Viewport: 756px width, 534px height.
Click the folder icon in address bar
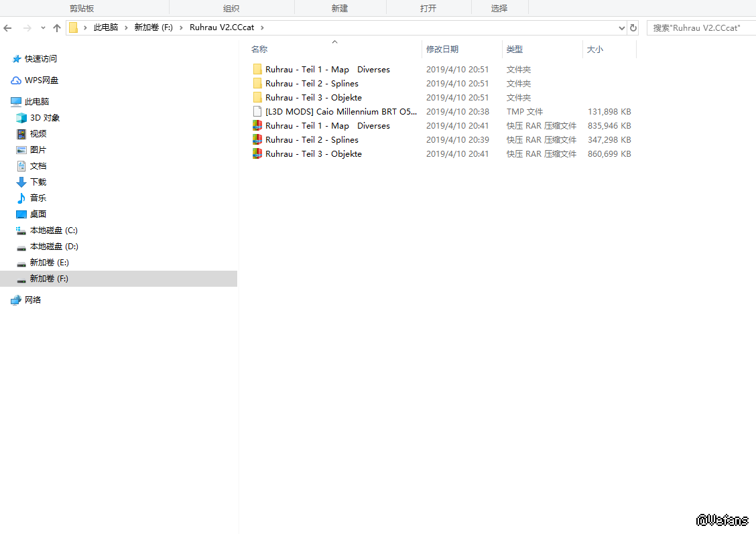click(73, 27)
